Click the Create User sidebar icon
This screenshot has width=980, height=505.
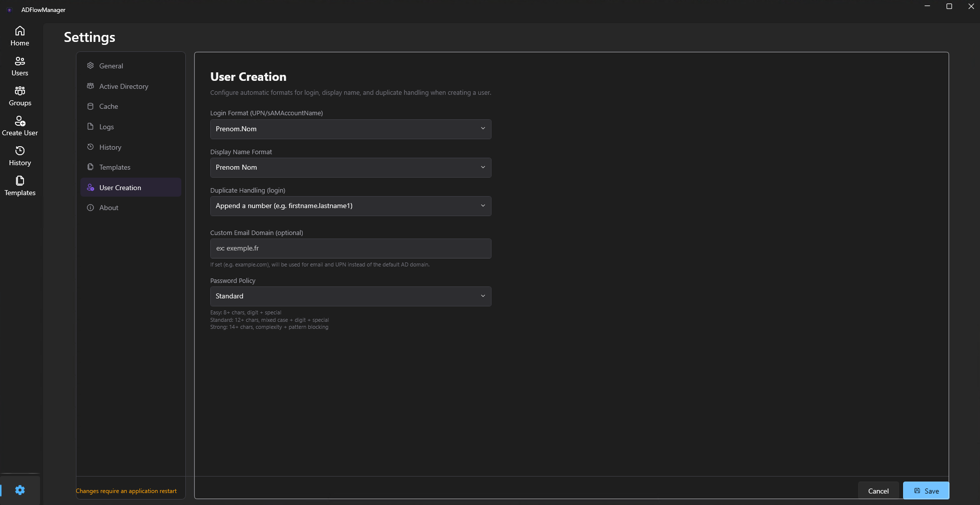coord(19,126)
